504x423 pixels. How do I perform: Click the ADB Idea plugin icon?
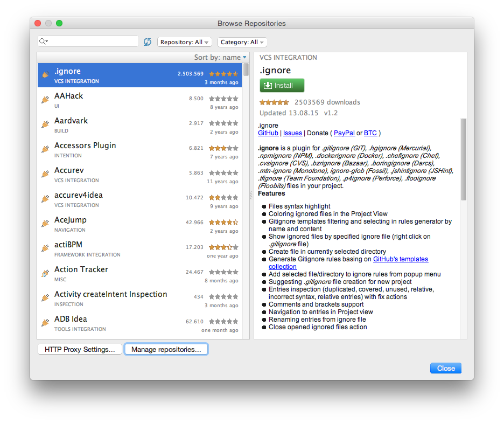click(45, 323)
